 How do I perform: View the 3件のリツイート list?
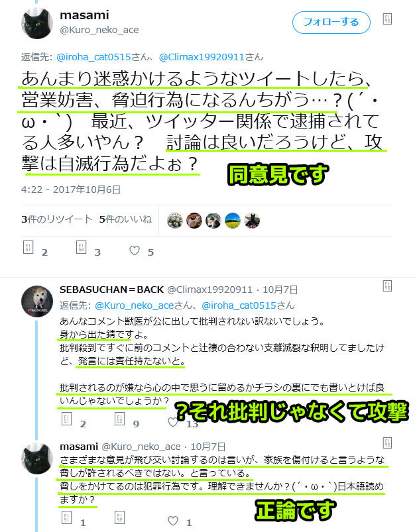coord(57,219)
